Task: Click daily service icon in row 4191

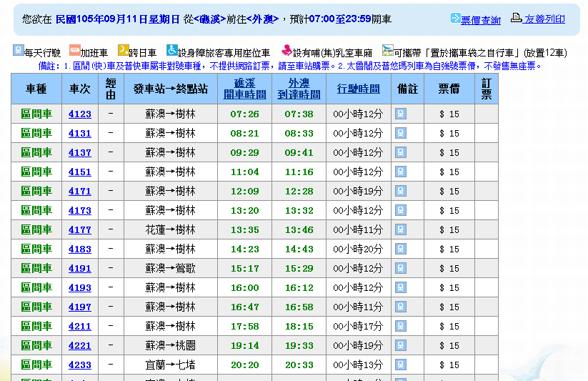Action: click(401, 268)
